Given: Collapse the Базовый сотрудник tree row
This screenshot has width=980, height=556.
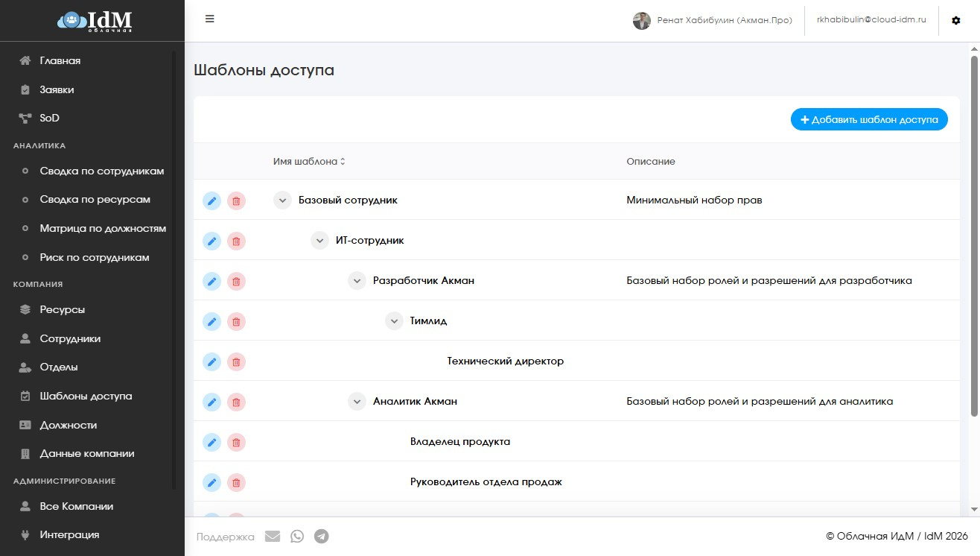Looking at the screenshot, I should click(x=282, y=200).
